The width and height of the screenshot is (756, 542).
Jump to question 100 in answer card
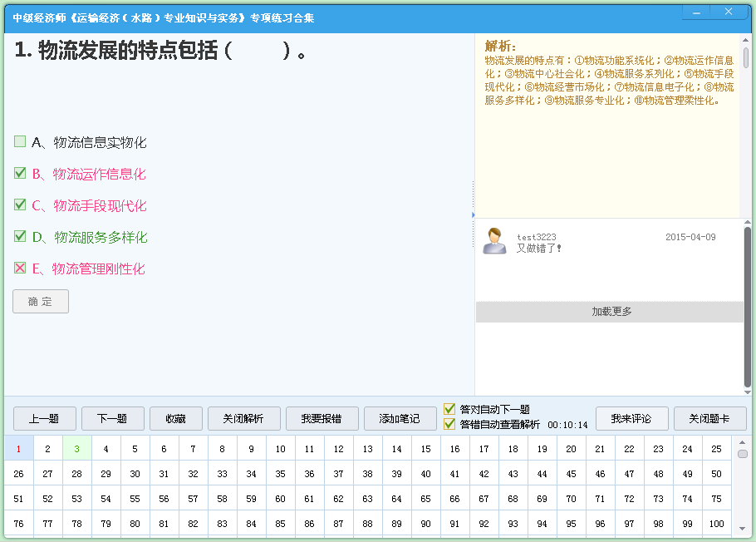point(716,524)
